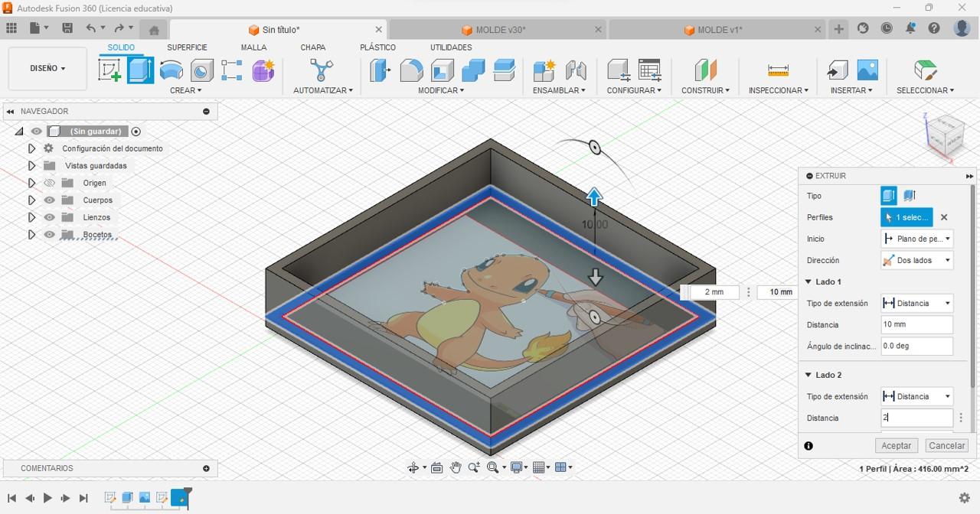Collapse the Lado 1 section
980x514 pixels.
[x=808, y=281]
